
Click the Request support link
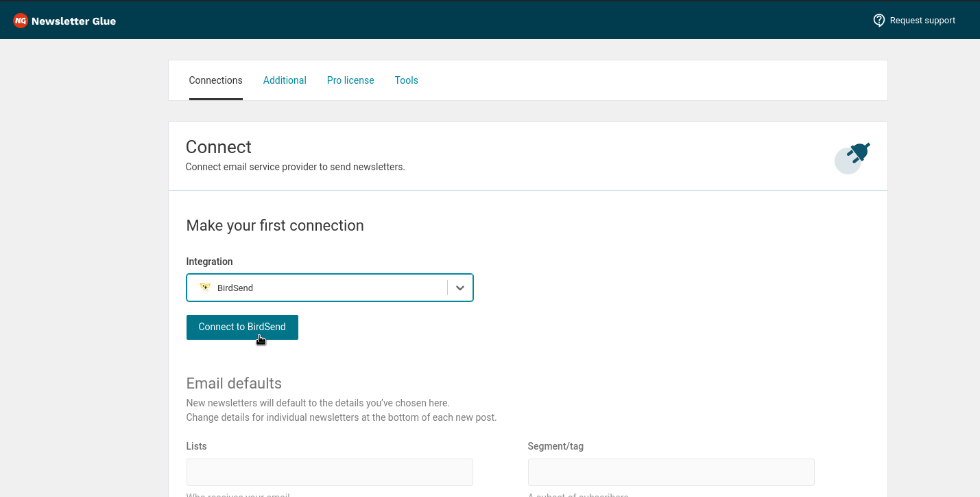click(x=914, y=21)
